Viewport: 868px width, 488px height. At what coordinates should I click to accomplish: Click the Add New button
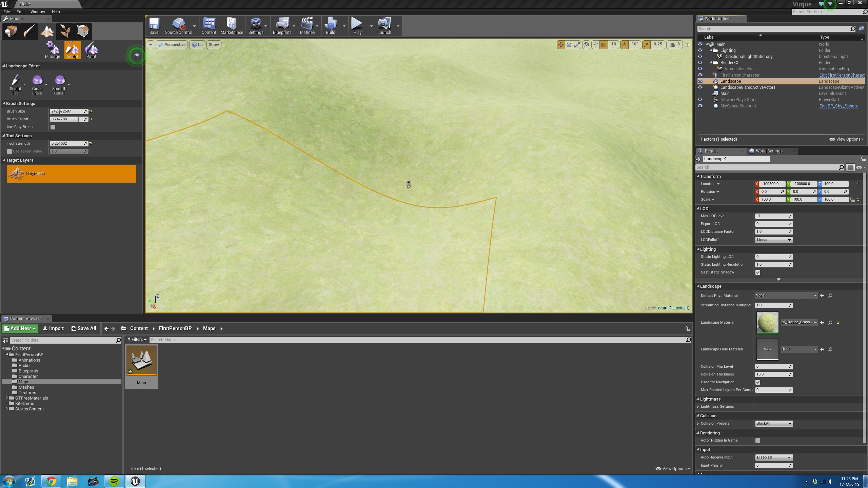20,328
